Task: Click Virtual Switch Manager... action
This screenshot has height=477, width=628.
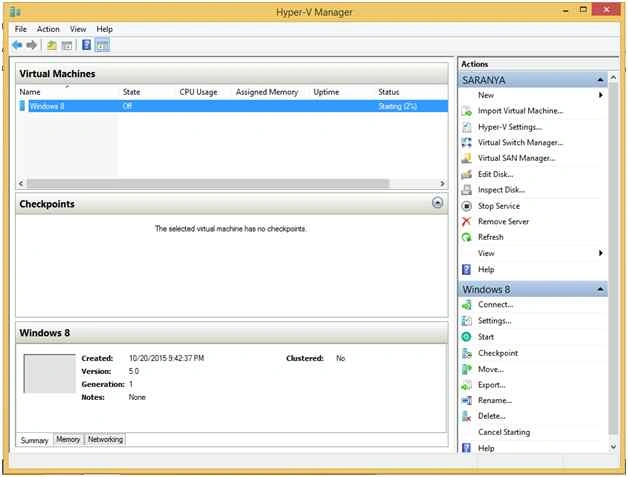Action: [520, 143]
